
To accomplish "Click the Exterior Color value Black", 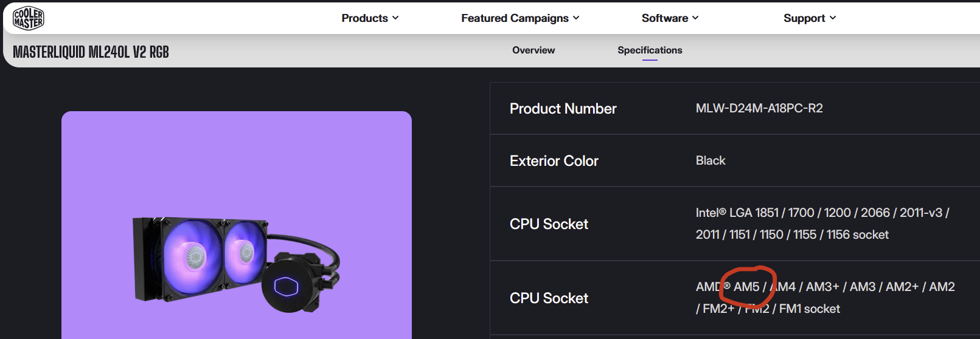I will tap(711, 160).
